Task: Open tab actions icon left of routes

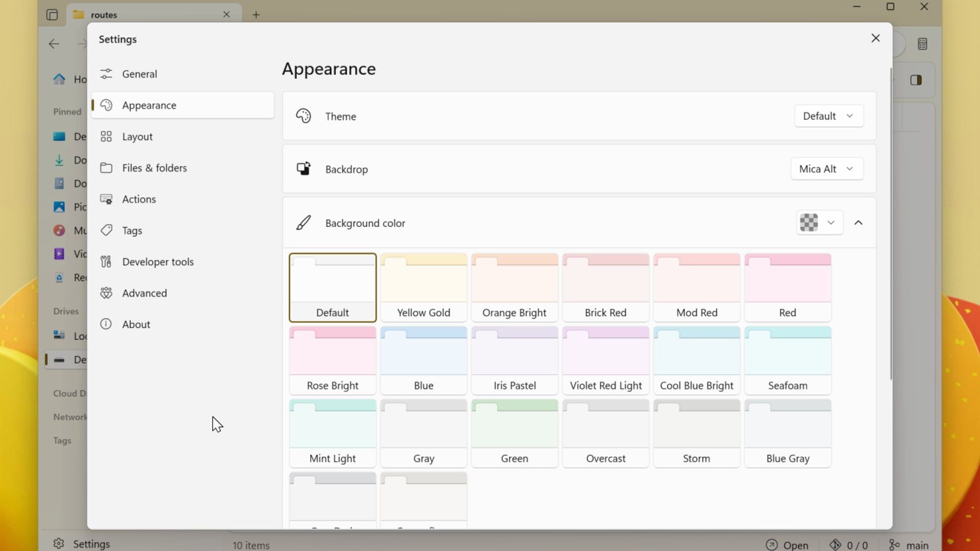Action: [x=52, y=15]
